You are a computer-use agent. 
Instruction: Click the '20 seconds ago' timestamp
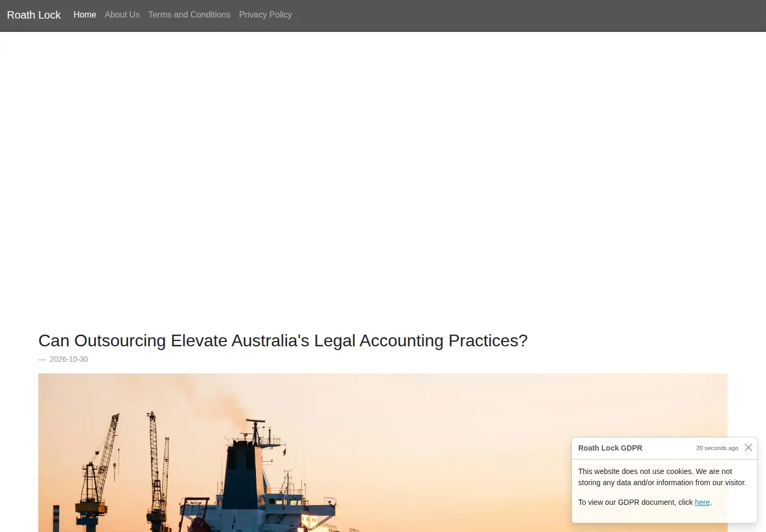pyautogui.click(x=717, y=448)
